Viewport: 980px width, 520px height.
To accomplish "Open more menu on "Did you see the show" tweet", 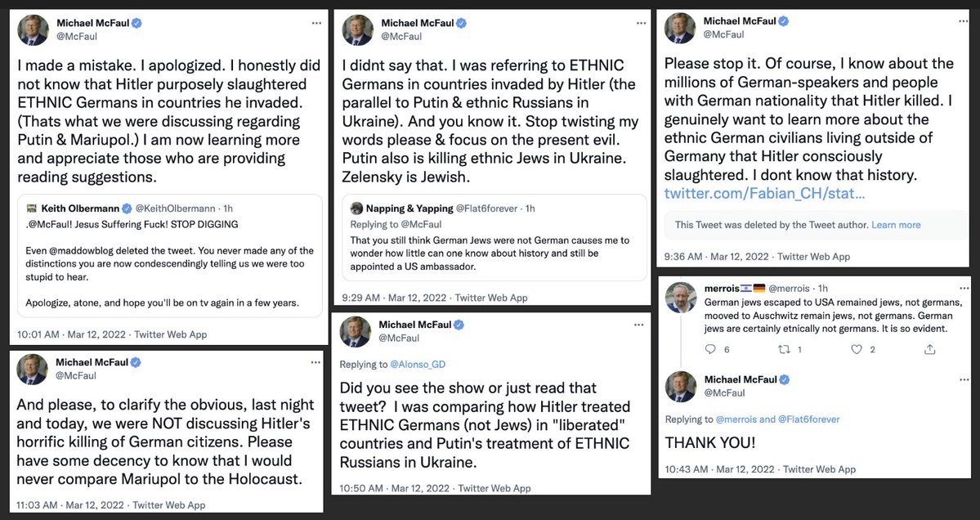I will point(639,325).
